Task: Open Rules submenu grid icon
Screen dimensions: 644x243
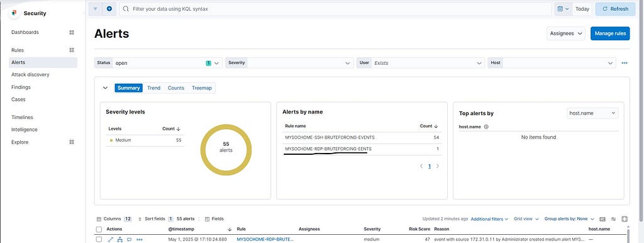Action: (72, 50)
